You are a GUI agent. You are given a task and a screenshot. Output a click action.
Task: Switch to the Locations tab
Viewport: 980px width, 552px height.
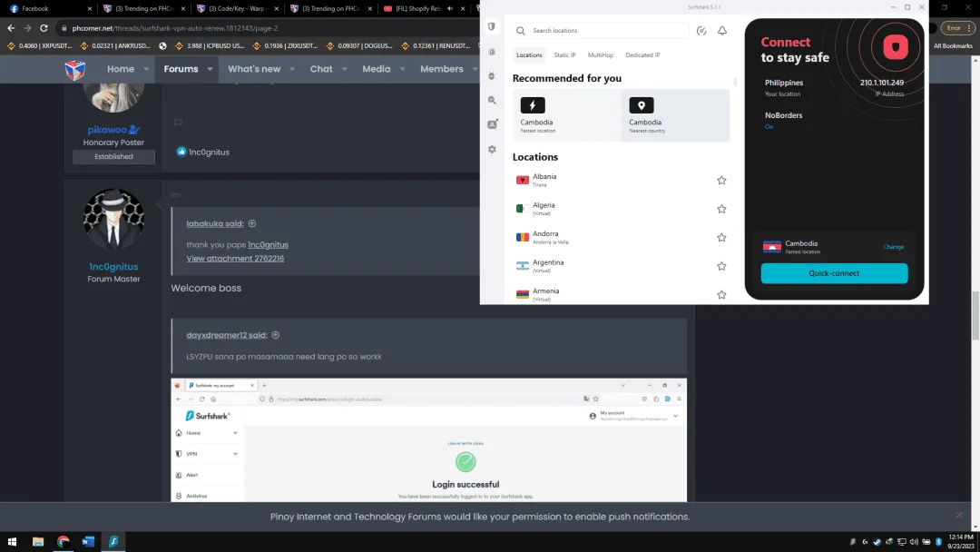[529, 55]
